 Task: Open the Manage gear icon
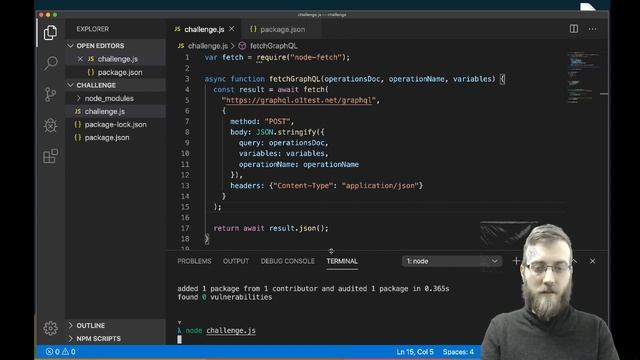click(50, 328)
